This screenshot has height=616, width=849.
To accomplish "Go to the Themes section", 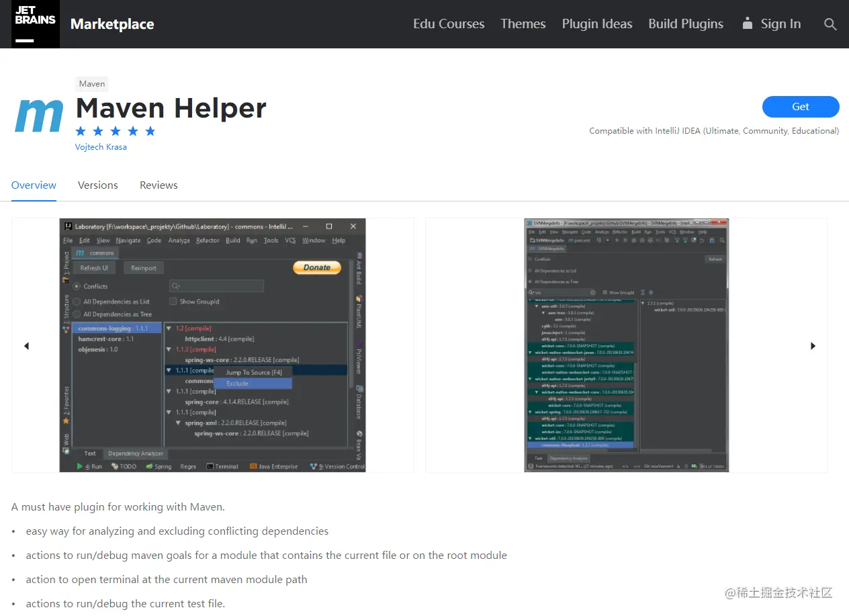I will [x=523, y=24].
